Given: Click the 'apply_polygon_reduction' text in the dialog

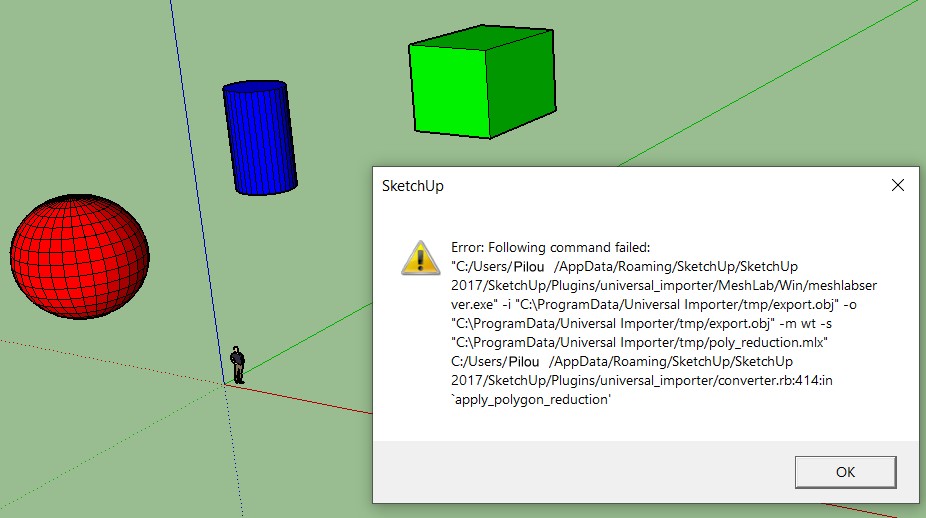Looking at the screenshot, I should [531, 399].
